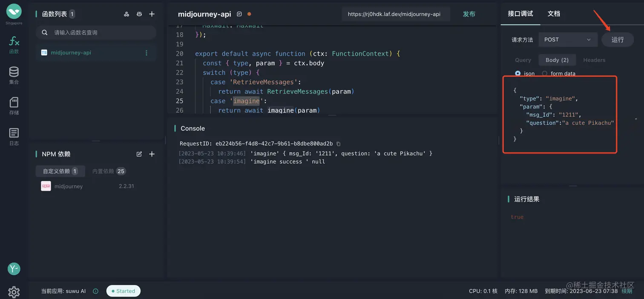Switch to the 文档 tab
Screen dimensions: 644x299
pyautogui.click(x=554, y=14)
